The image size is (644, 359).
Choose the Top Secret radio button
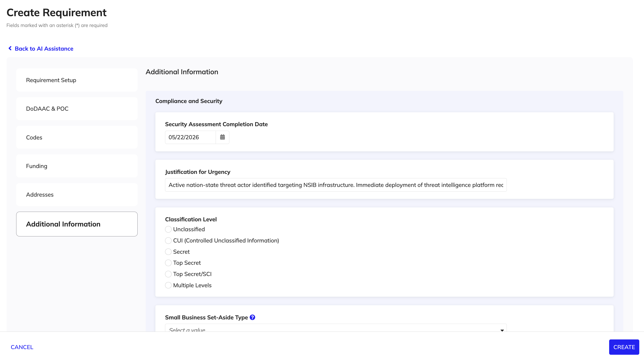point(168,263)
